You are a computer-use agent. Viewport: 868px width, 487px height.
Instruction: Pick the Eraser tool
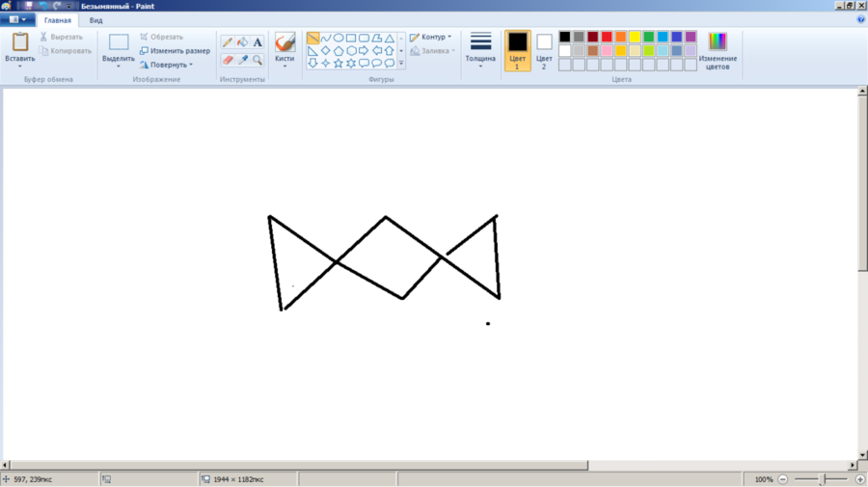[x=228, y=60]
